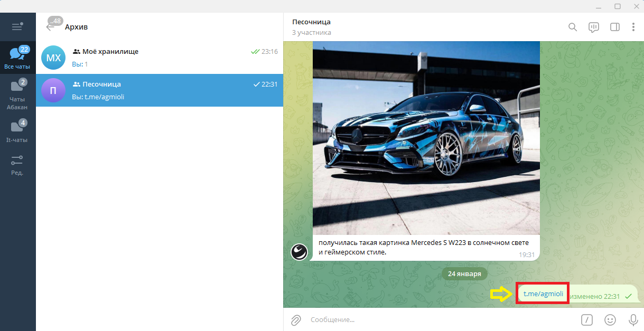Go back from the Архив list
Viewport: 644px width, 331px height.
point(51,26)
